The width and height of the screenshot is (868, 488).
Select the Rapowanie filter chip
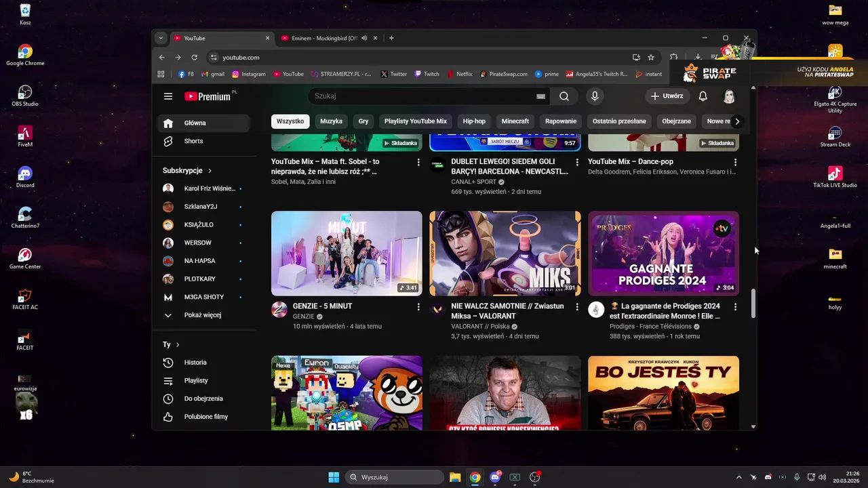click(x=561, y=121)
